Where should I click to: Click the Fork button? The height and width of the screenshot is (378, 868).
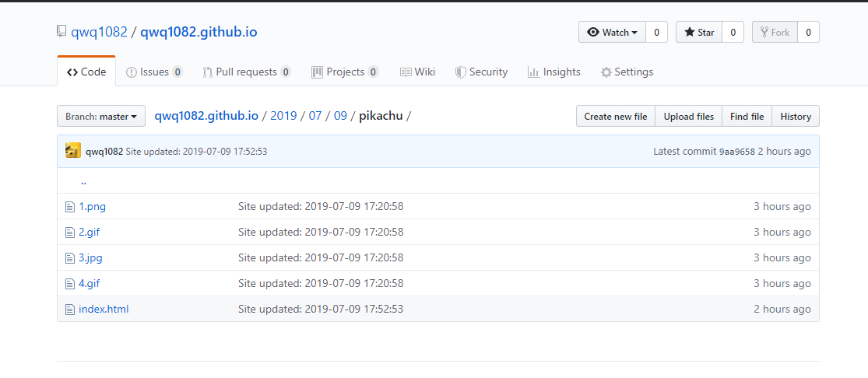(x=775, y=33)
